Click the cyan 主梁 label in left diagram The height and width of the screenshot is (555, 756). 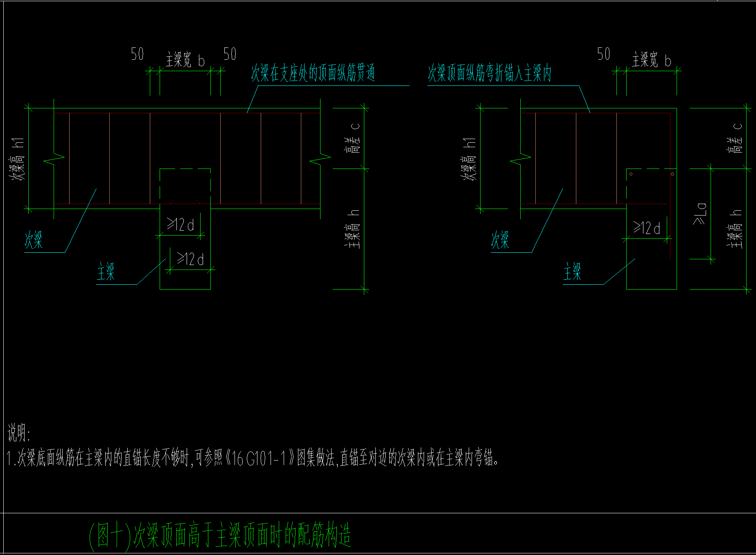click(x=106, y=272)
